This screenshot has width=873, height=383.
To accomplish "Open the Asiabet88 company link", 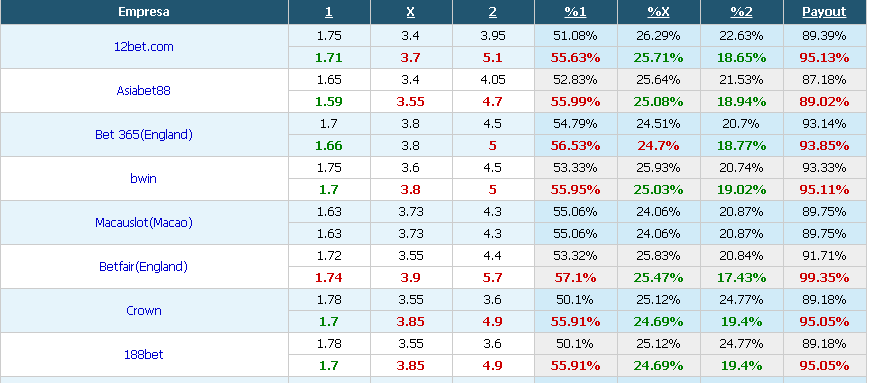I will [144, 91].
